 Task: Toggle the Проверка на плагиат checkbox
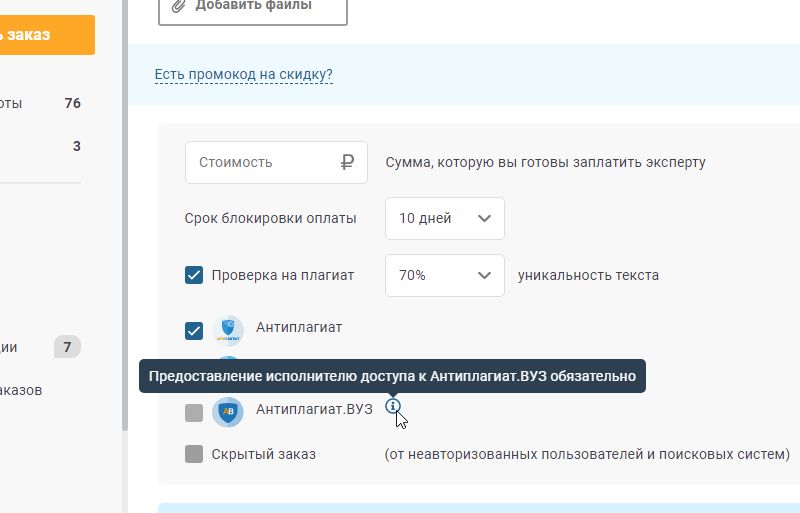(194, 275)
